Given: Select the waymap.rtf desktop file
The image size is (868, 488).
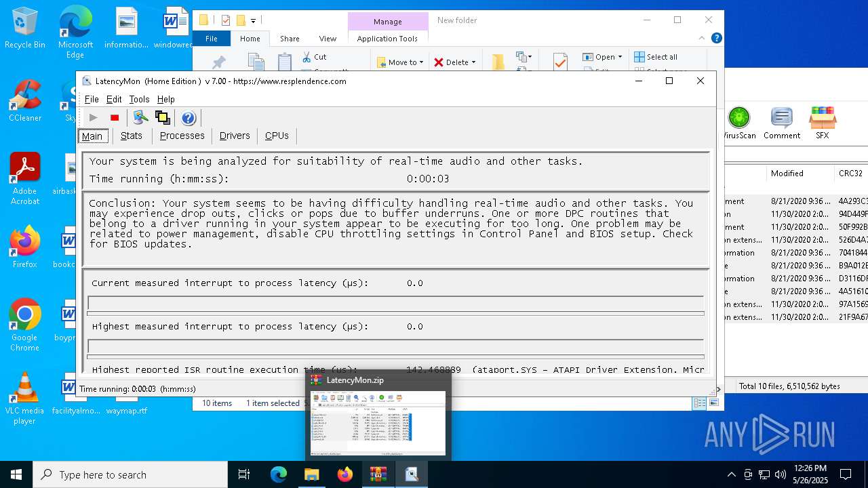Looking at the screenshot, I should click(127, 410).
